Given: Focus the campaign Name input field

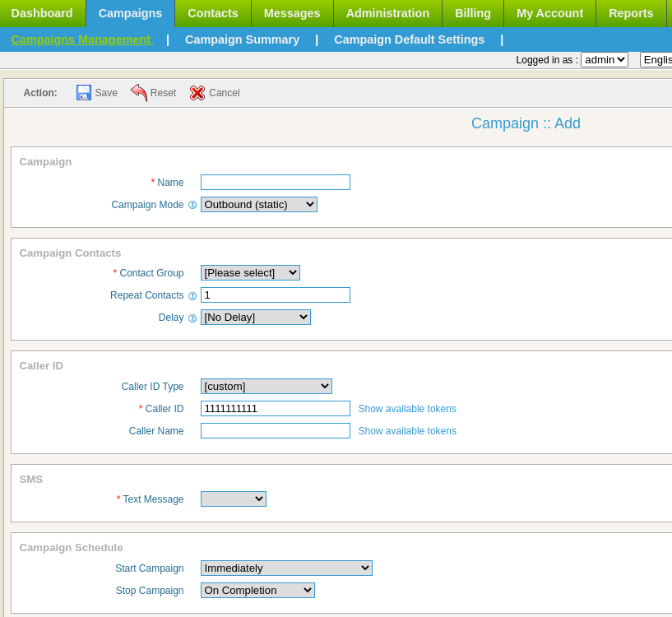Looking at the screenshot, I should tap(276, 183).
